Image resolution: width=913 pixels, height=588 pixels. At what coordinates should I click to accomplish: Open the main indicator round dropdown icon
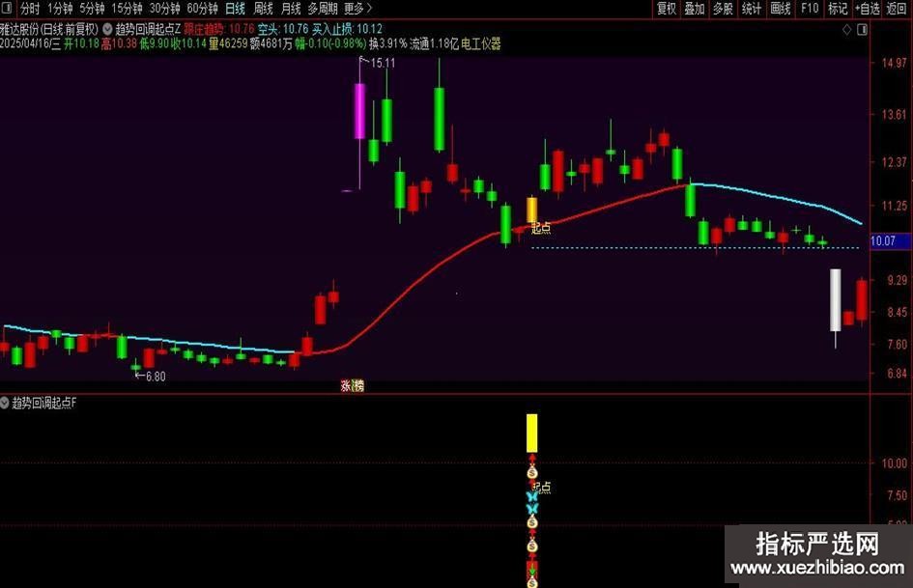point(107,29)
